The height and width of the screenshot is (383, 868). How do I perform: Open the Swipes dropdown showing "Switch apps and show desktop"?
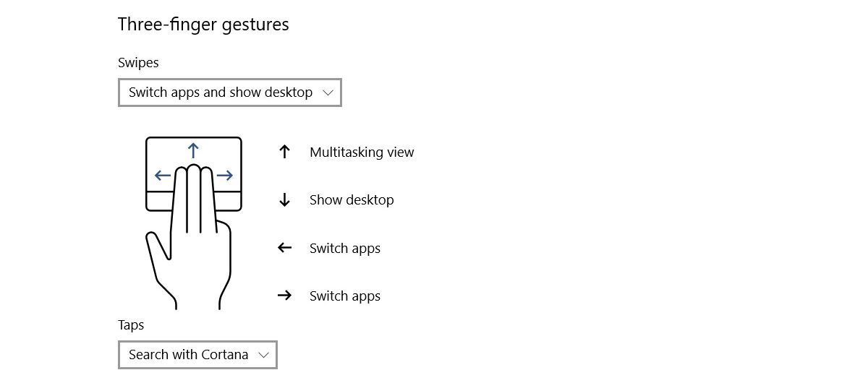coord(229,92)
